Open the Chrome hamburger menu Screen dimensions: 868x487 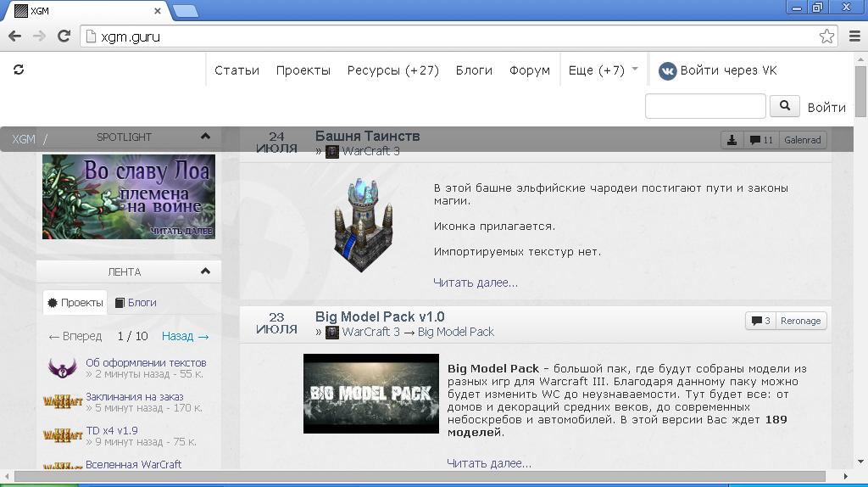click(x=854, y=36)
